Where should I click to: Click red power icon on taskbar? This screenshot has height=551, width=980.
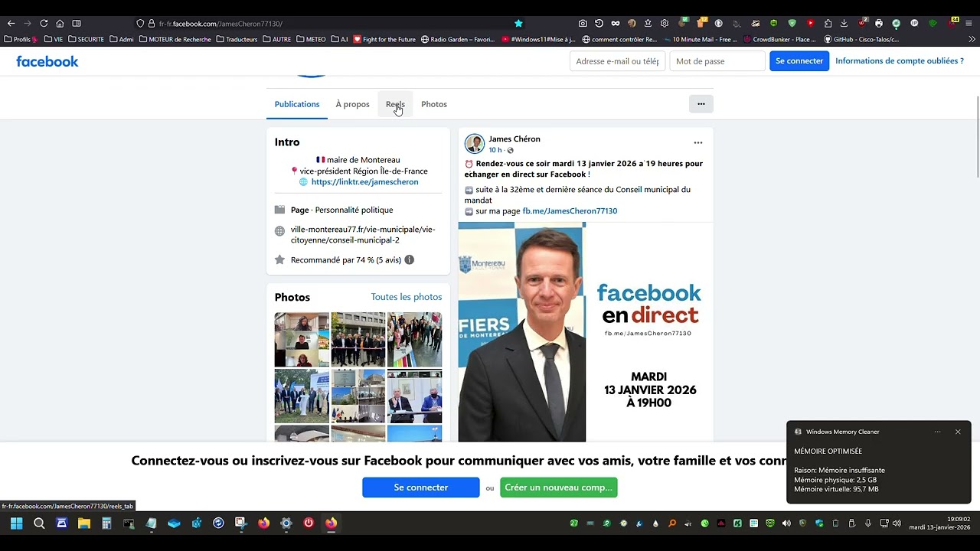tap(309, 523)
